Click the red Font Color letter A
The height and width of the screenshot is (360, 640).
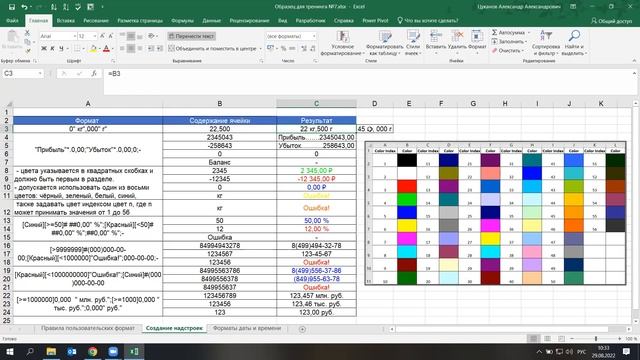coord(107,49)
